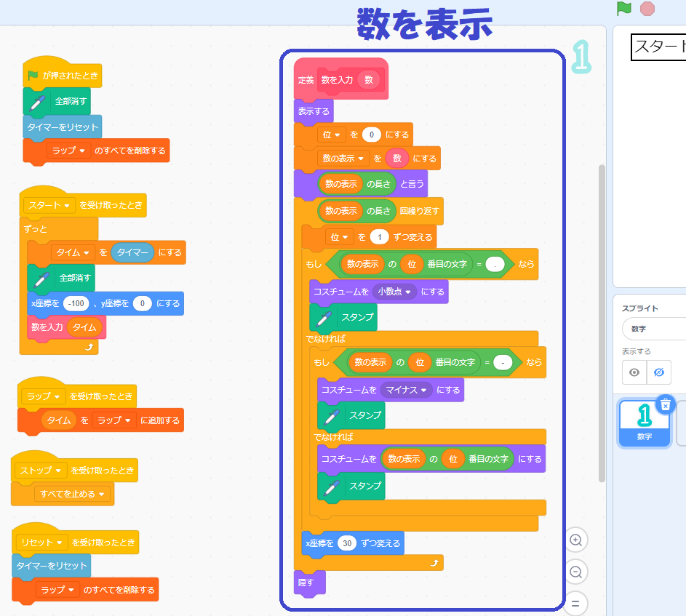Screen dimensions: 686x616
Task: Click the sprite name field 数字
Action: [x=653, y=329]
